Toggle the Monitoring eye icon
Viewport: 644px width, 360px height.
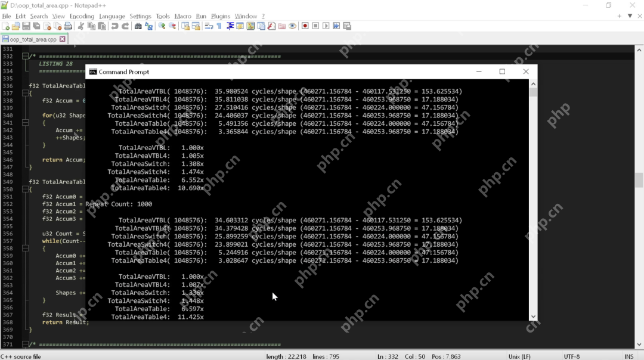tap(292, 26)
